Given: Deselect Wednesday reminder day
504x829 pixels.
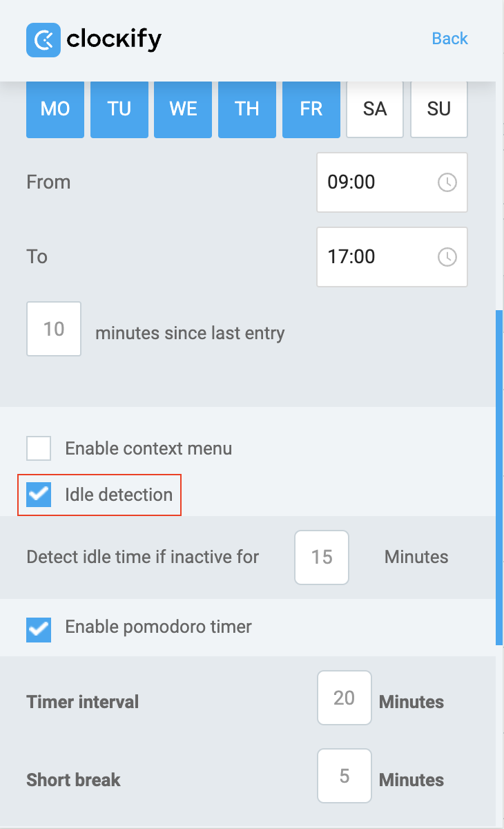Looking at the screenshot, I should pos(183,109).
